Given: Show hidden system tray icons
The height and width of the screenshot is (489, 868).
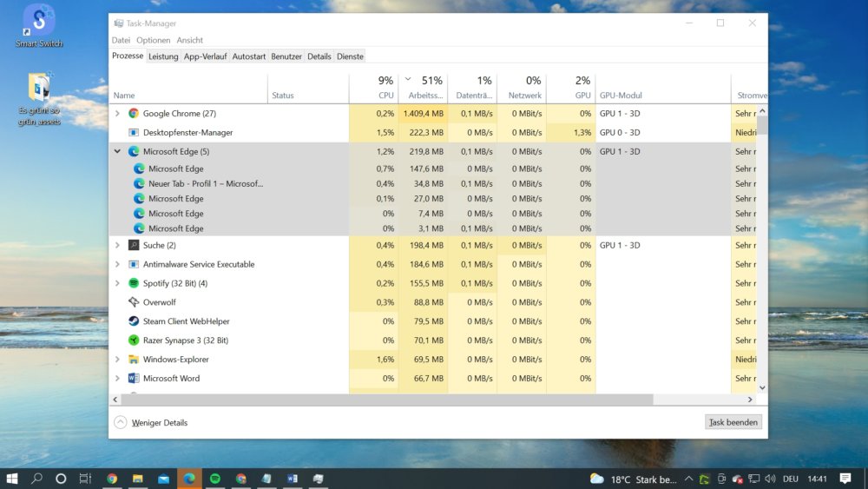Looking at the screenshot, I should click(x=688, y=479).
